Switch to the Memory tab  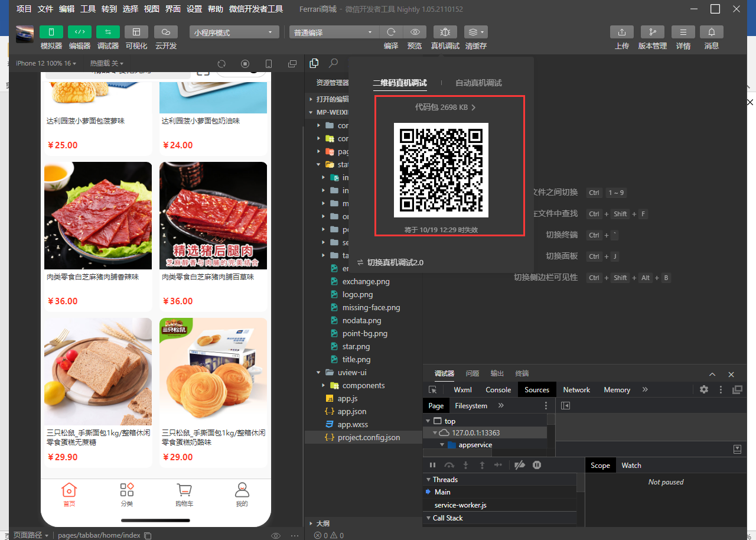point(617,389)
